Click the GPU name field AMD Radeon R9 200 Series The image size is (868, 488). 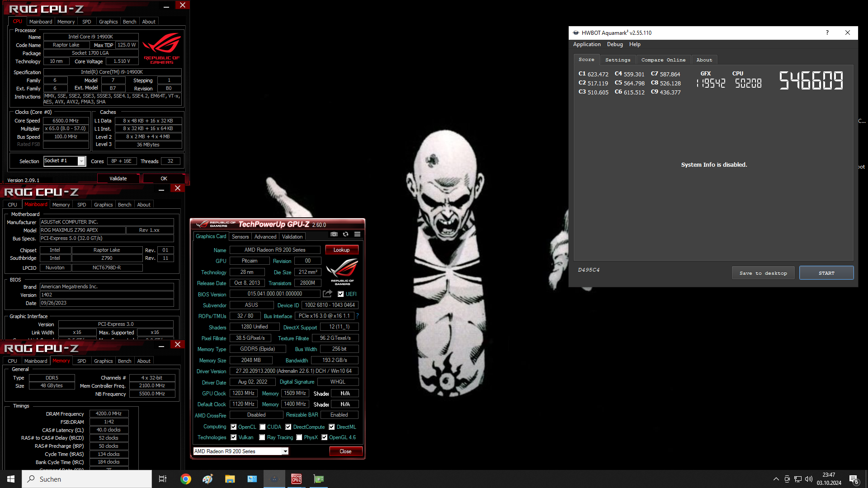click(x=275, y=250)
